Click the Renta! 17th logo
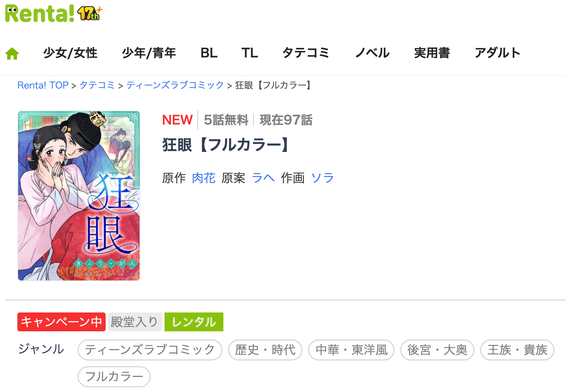 click(x=54, y=14)
